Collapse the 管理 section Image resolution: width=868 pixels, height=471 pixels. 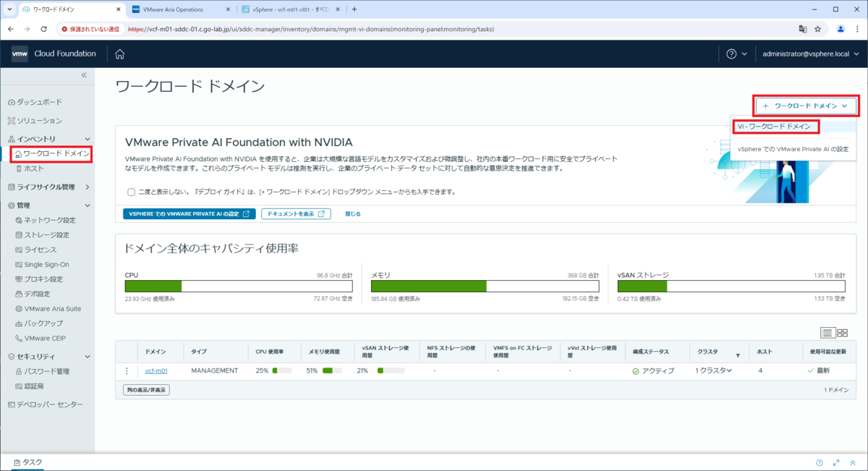tap(88, 205)
